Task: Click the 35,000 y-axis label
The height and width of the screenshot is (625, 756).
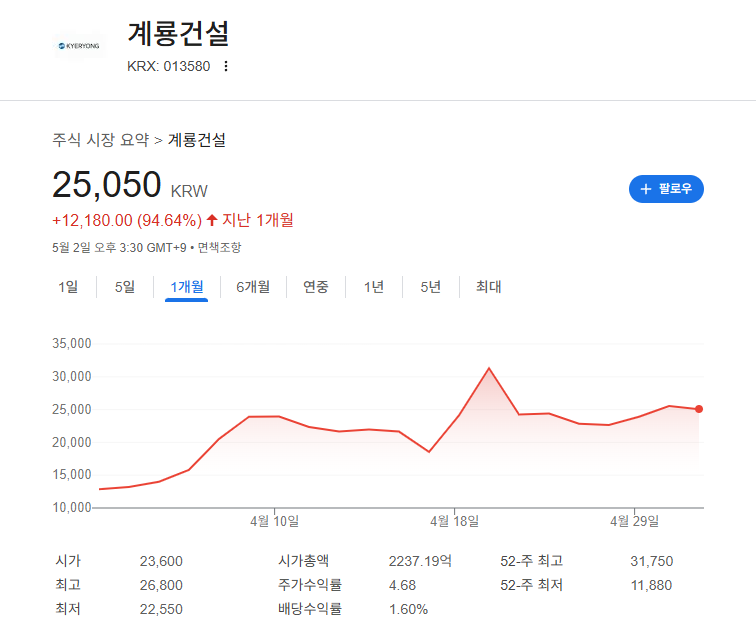Action: (72, 344)
